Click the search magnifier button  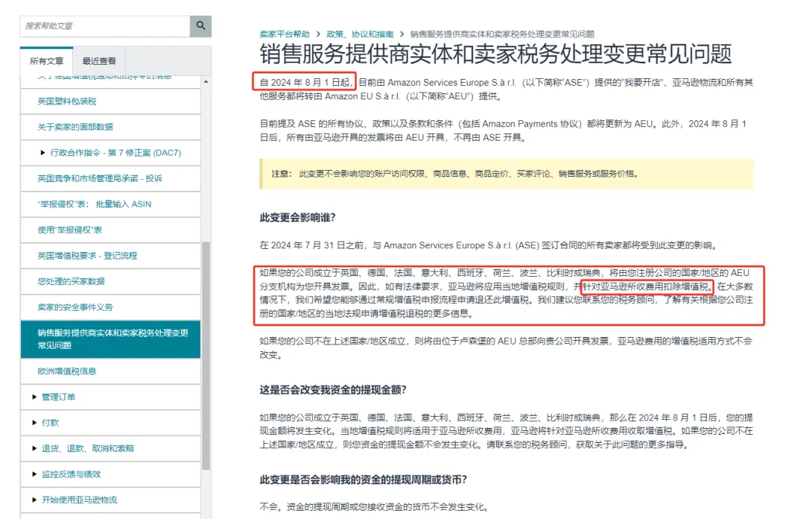pos(201,26)
